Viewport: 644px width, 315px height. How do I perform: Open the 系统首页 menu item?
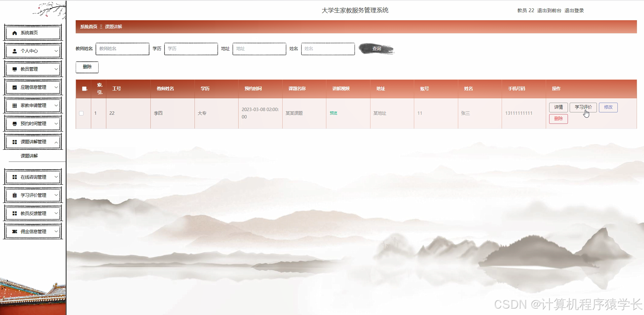click(33, 33)
